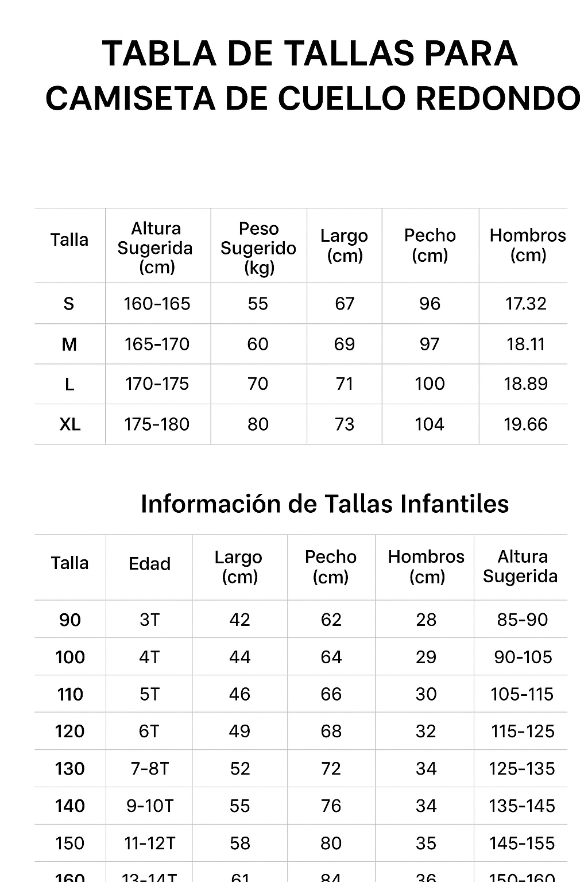Click the 'Peso Sugerido (kg)' column header
The width and height of the screenshot is (588, 882).
258,247
